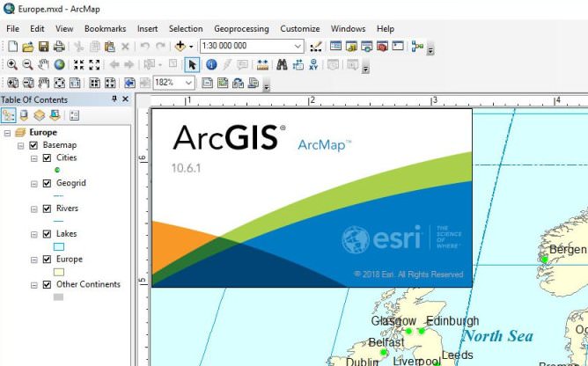Image resolution: width=588 pixels, height=366 pixels.
Task: Select the Zoom In tool
Action: [11, 64]
